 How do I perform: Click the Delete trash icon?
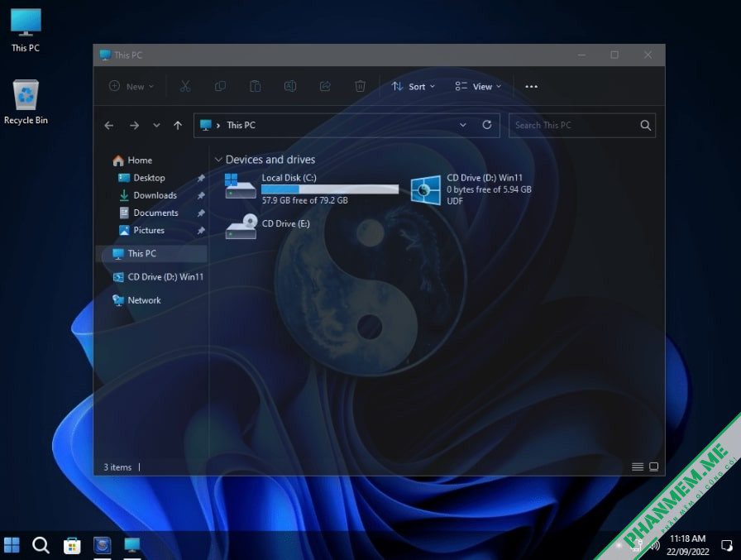tap(360, 87)
